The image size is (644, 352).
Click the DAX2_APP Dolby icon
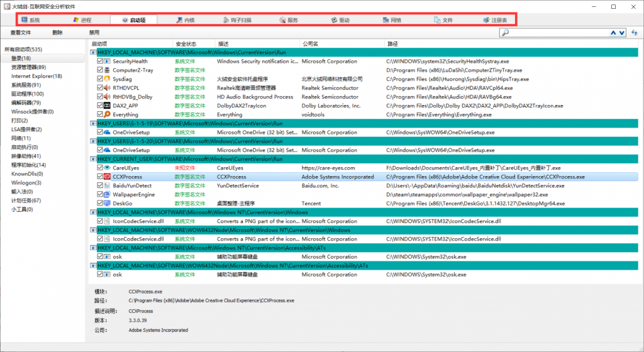coord(107,106)
